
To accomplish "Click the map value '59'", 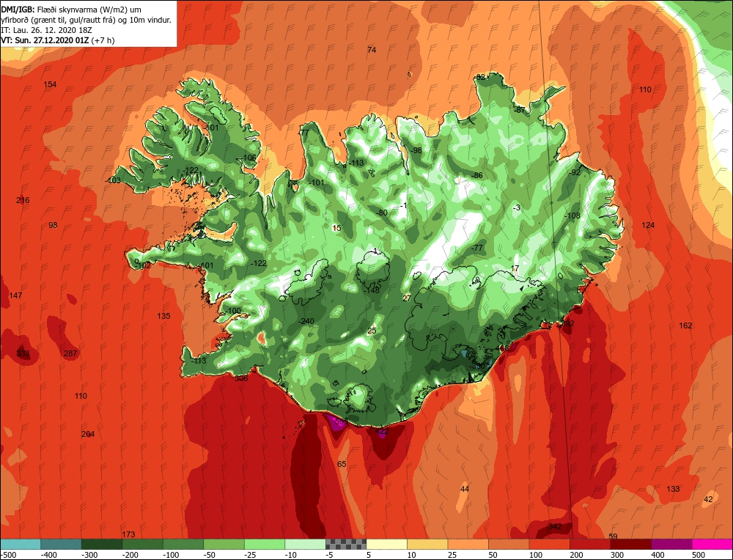I will [614, 537].
